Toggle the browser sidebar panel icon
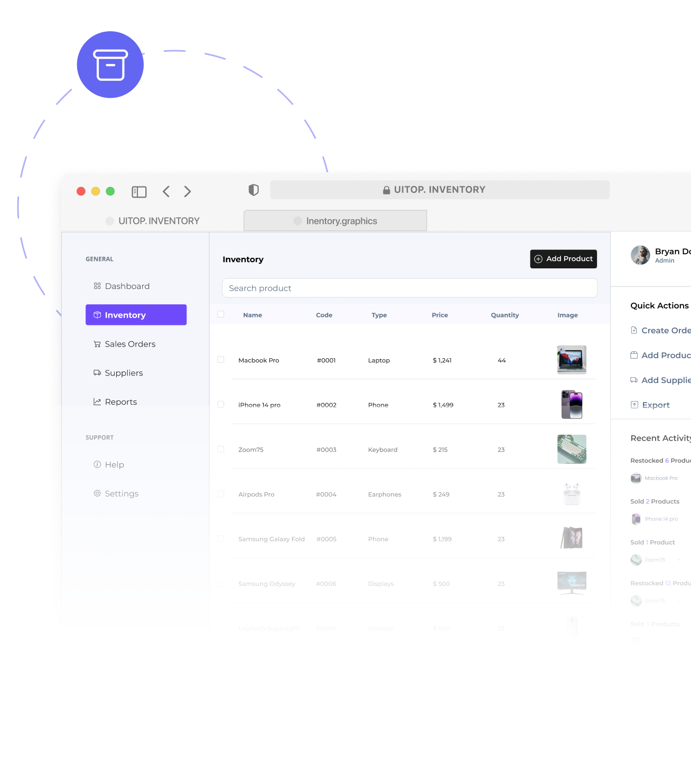 coord(139,192)
